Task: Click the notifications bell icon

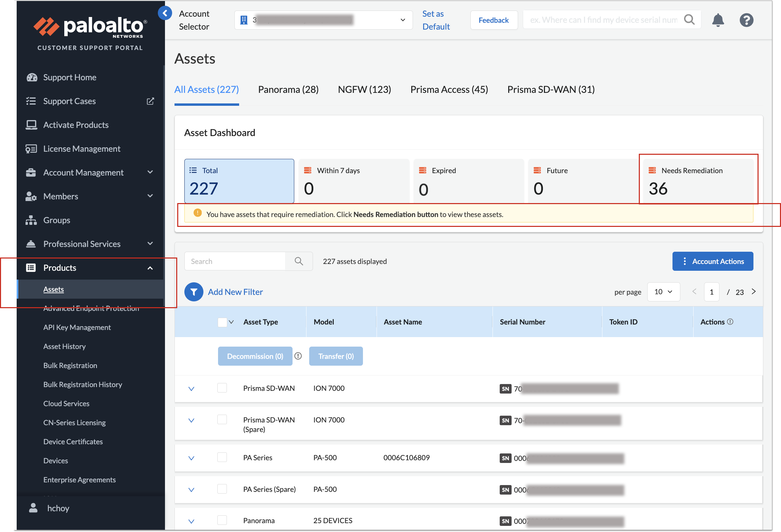Action: [x=718, y=20]
